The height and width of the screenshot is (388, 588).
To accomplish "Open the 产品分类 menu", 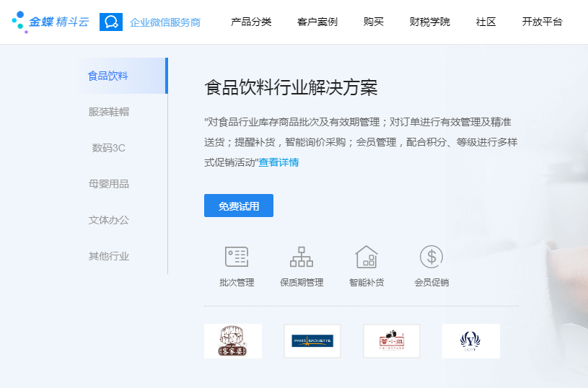I will (x=251, y=22).
